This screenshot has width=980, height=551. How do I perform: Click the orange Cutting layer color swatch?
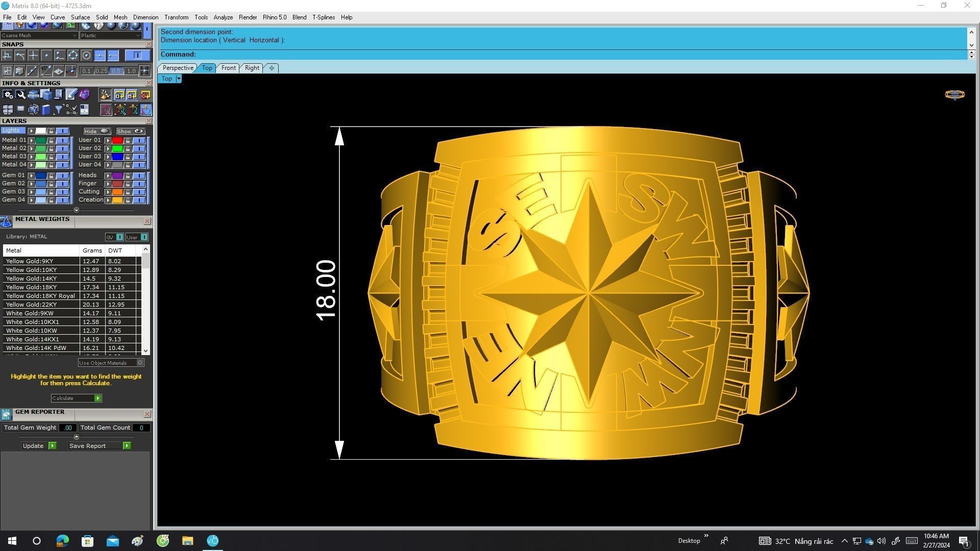tap(117, 192)
